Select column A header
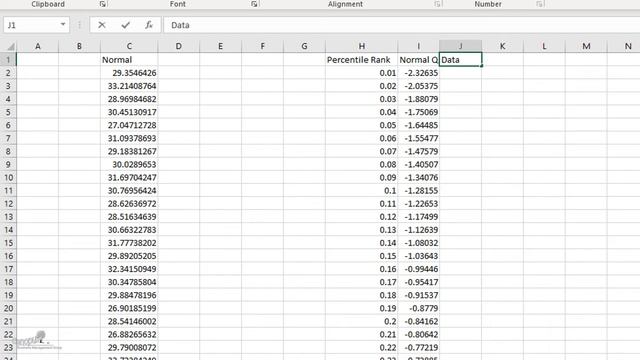 38,47
